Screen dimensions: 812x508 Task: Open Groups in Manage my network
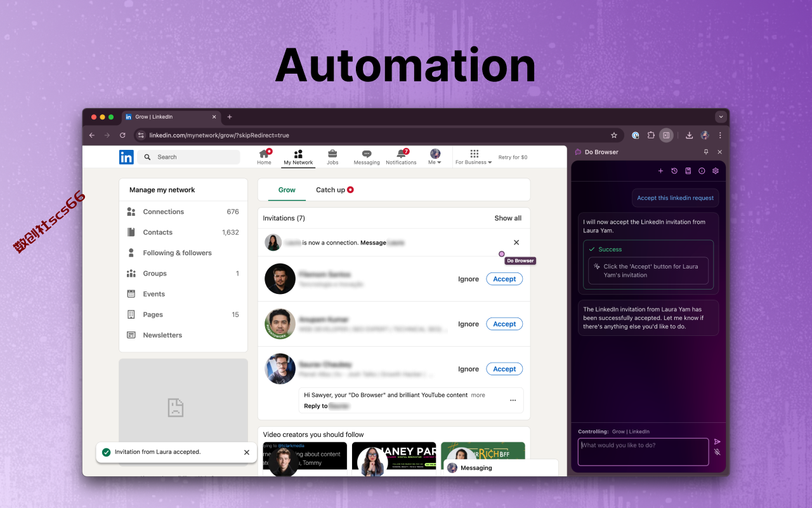click(183, 274)
